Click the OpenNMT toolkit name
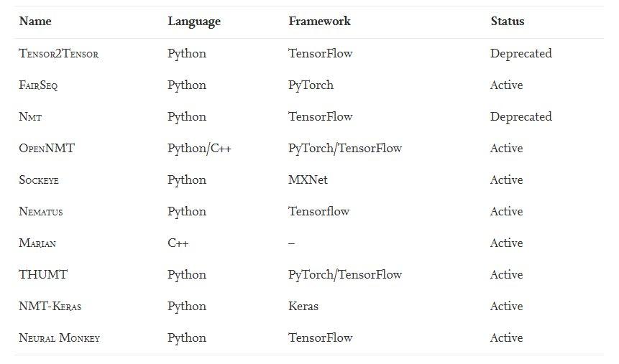Screen dimensions: 619x364 coord(47,149)
